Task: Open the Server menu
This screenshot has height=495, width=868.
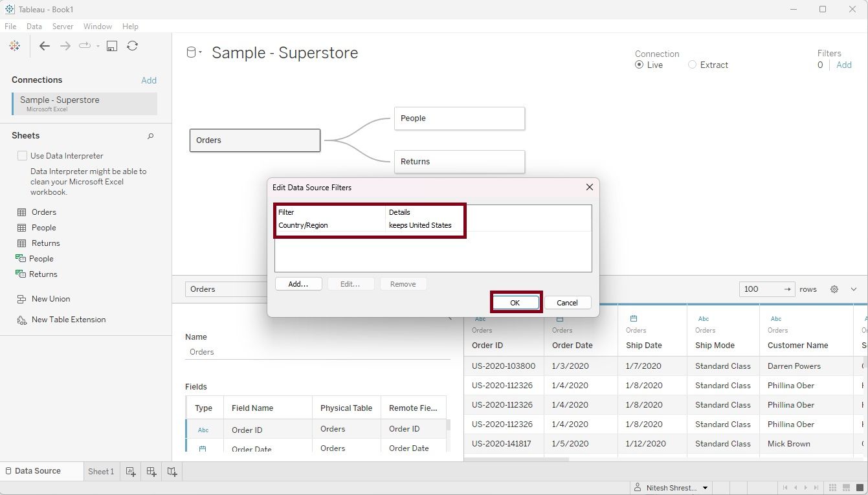Action: coord(63,27)
